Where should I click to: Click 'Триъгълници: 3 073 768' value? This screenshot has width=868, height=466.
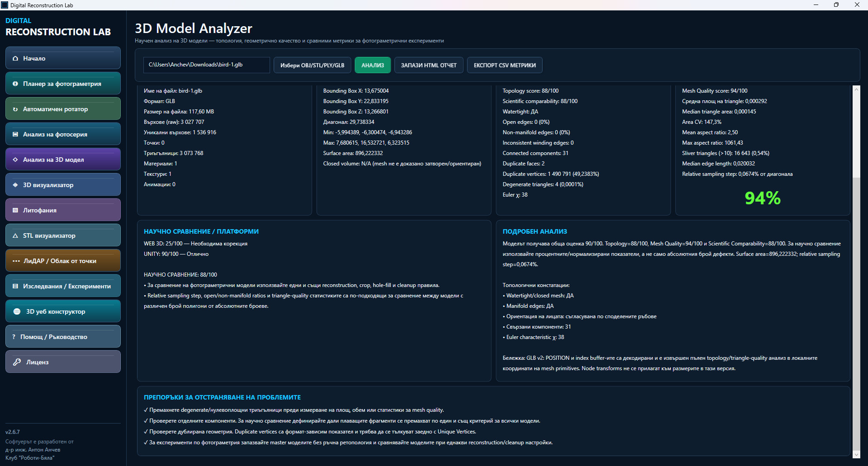tap(174, 153)
